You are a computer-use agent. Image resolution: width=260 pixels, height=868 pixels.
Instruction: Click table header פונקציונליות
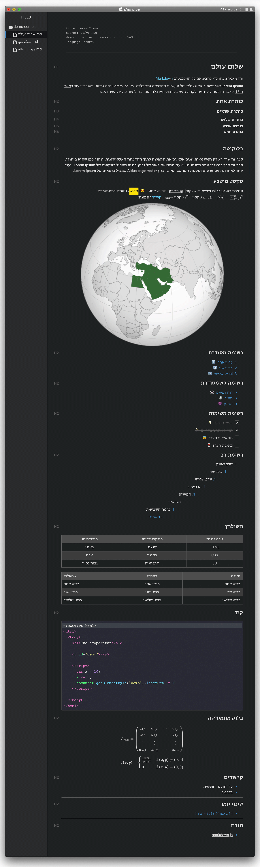click(152, 539)
